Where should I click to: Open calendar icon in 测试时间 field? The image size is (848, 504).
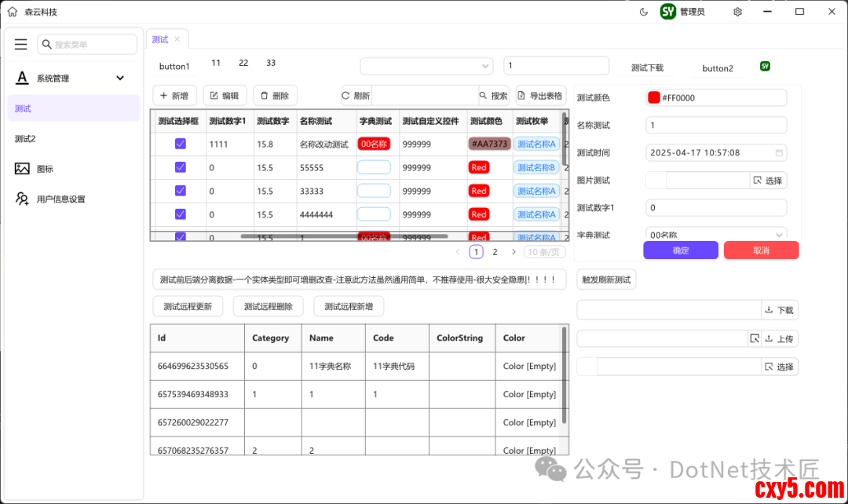(779, 153)
